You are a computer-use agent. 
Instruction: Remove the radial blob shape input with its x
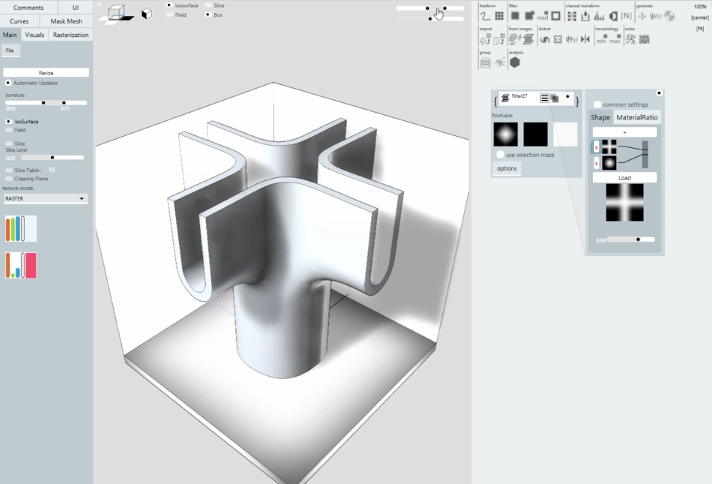[x=596, y=163]
